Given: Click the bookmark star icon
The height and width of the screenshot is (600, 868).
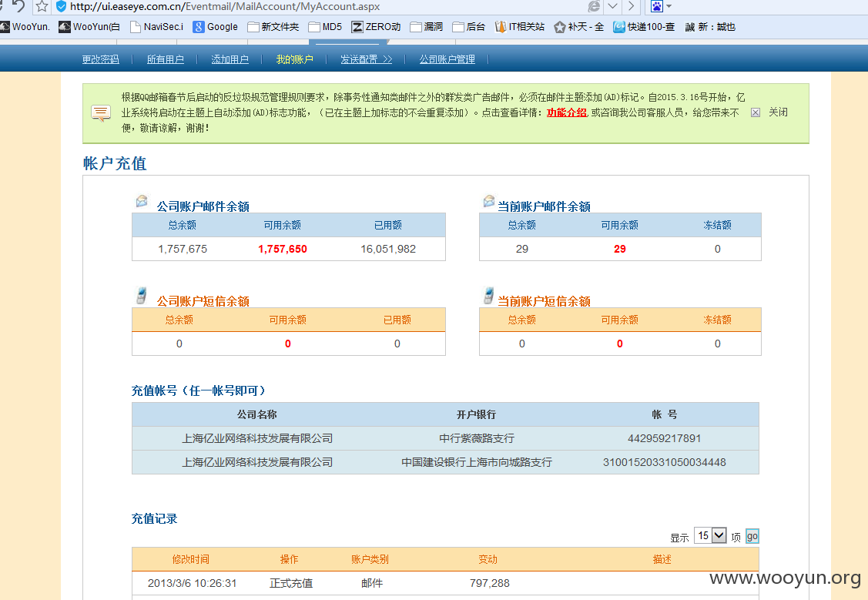Looking at the screenshot, I should pos(42,6).
